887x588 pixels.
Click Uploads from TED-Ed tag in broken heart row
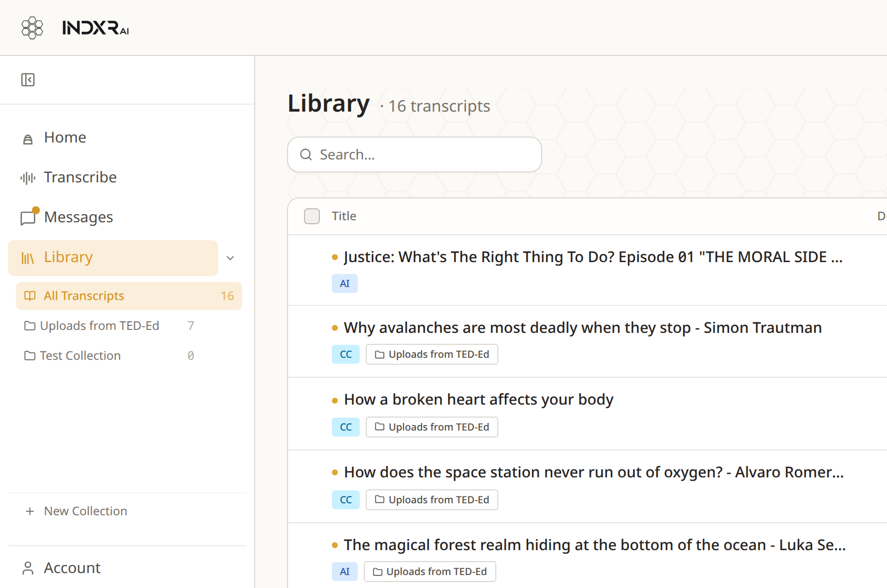pyautogui.click(x=432, y=427)
